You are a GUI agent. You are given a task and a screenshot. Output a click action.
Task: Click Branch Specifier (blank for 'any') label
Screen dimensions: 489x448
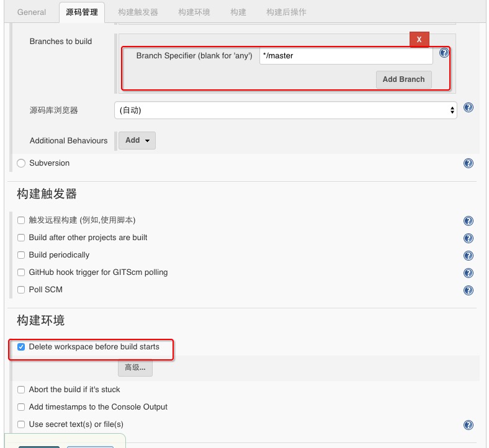194,56
